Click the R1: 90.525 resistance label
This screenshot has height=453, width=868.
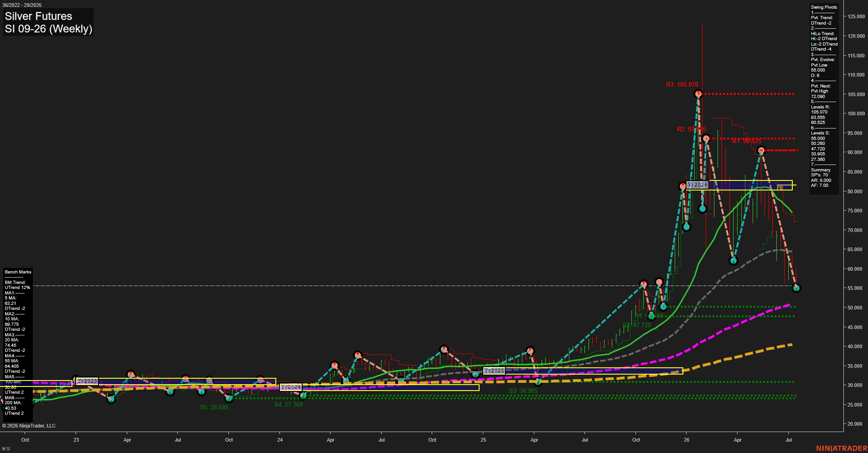point(747,141)
